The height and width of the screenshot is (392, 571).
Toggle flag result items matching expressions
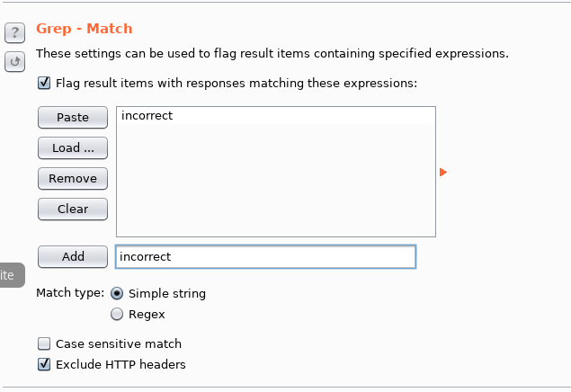tap(44, 84)
